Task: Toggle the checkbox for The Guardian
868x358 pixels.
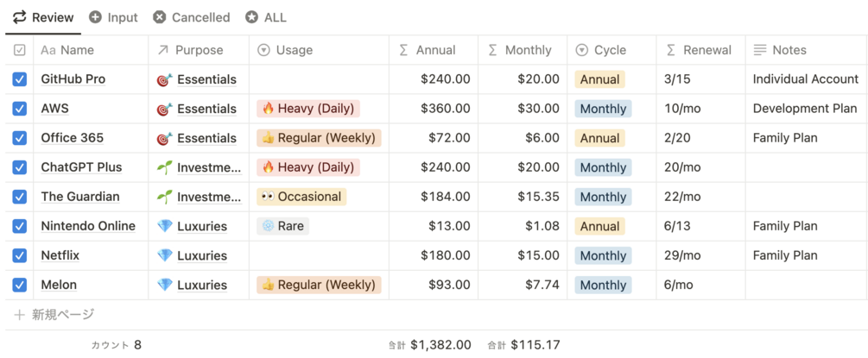Action: [20, 197]
